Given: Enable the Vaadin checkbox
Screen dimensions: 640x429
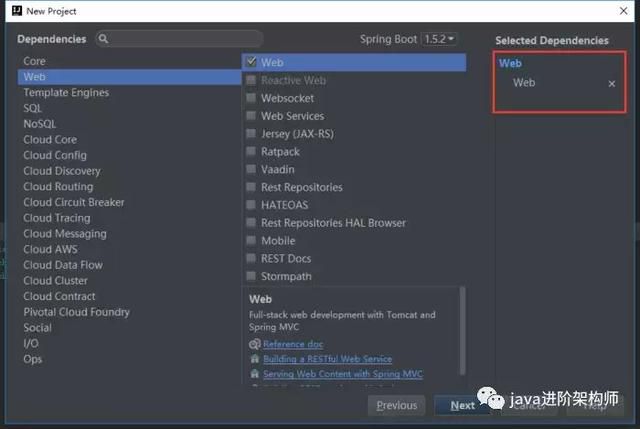Looking at the screenshot, I should coord(251,169).
